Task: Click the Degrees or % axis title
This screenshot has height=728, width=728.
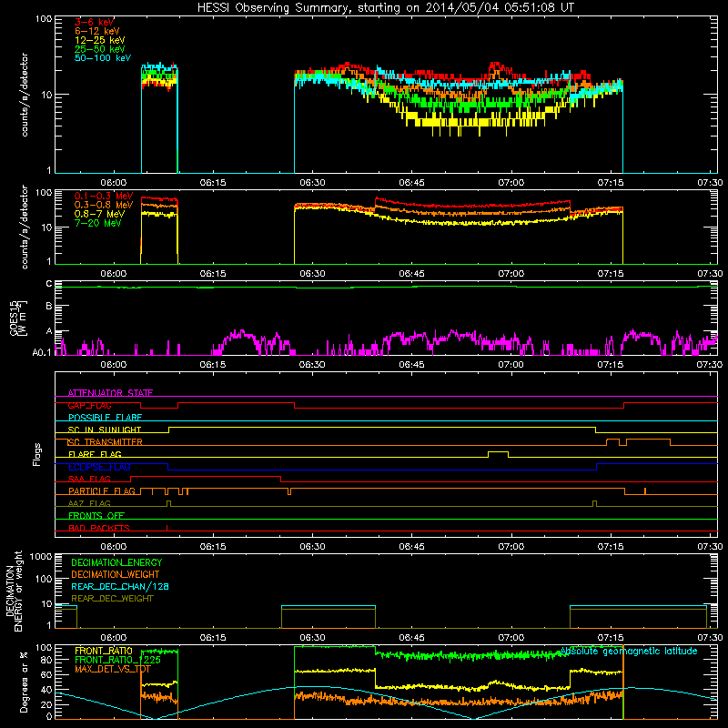Action: [24, 682]
